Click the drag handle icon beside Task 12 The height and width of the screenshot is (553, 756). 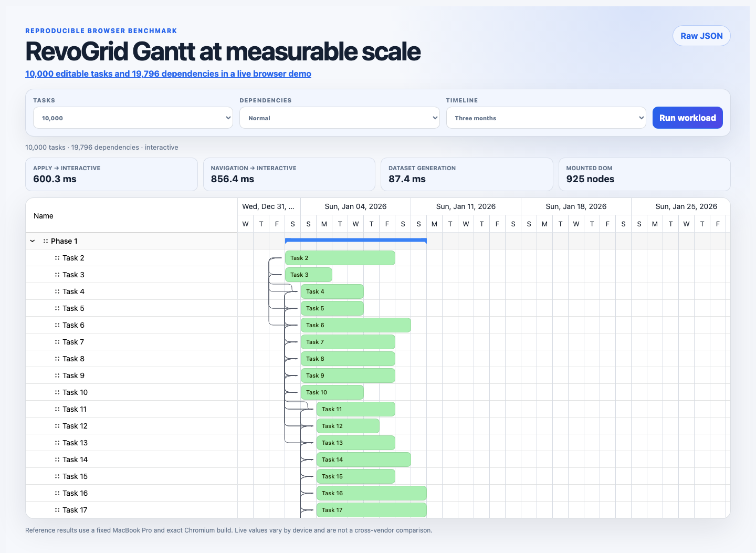[x=57, y=426]
